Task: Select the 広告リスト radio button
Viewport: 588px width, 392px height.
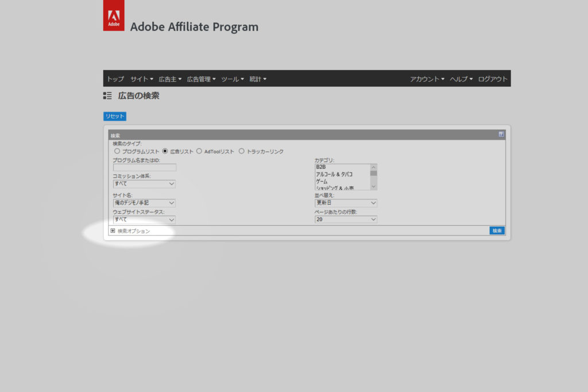Action: click(x=165, y=151)
